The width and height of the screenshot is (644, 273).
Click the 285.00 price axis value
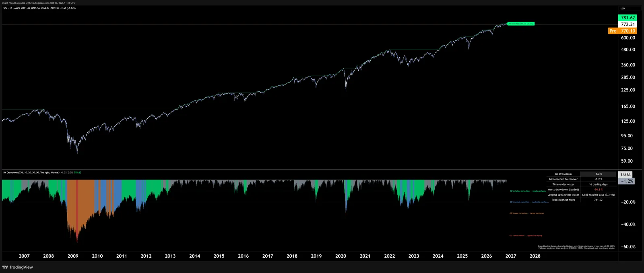pos(628,77)
